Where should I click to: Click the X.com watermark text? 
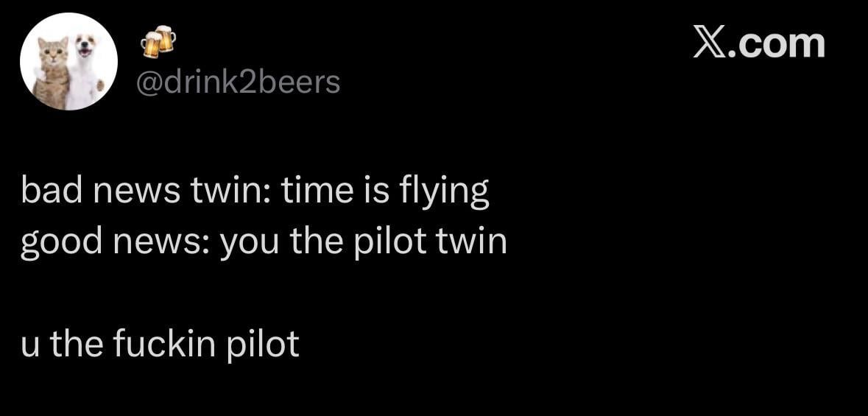coord(759,43)
